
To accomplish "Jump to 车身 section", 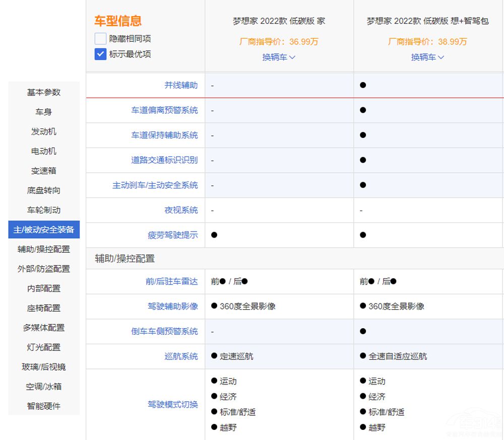I will [44, 112].
